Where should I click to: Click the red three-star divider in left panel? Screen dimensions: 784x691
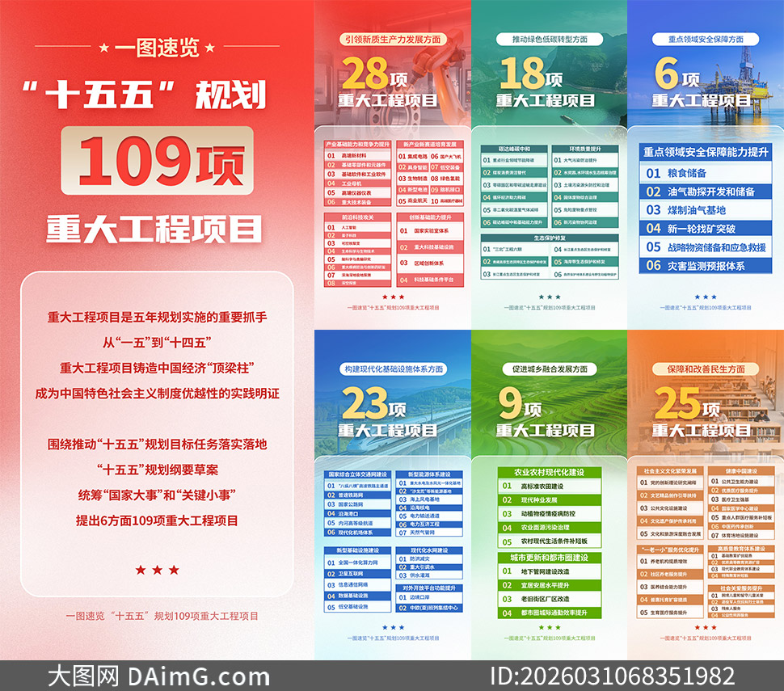[x=157, y=570]
